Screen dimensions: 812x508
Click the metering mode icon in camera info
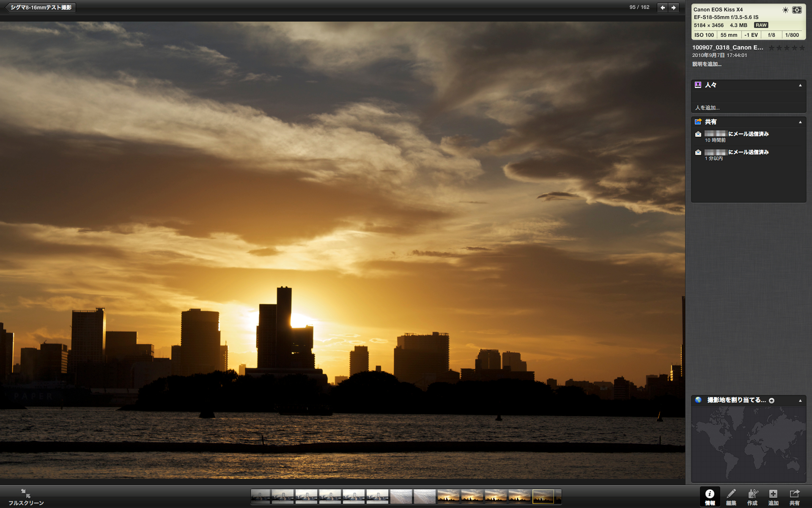point(797,10)
